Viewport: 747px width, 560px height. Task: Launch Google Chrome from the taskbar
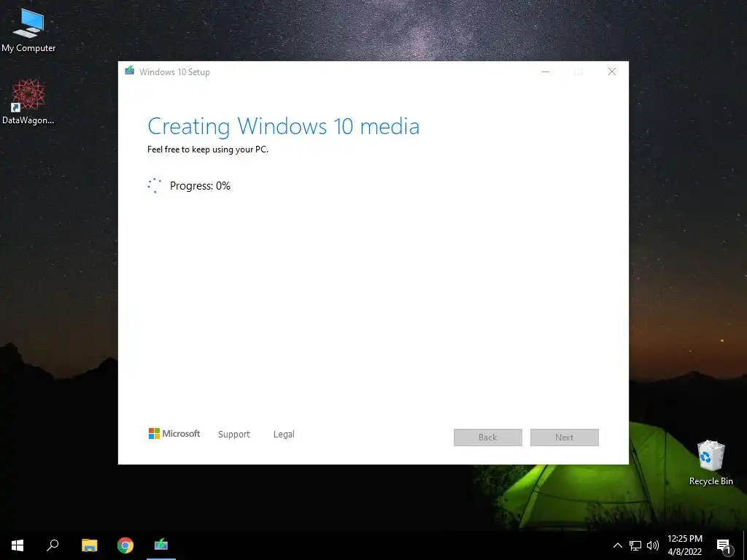point(125,545)
